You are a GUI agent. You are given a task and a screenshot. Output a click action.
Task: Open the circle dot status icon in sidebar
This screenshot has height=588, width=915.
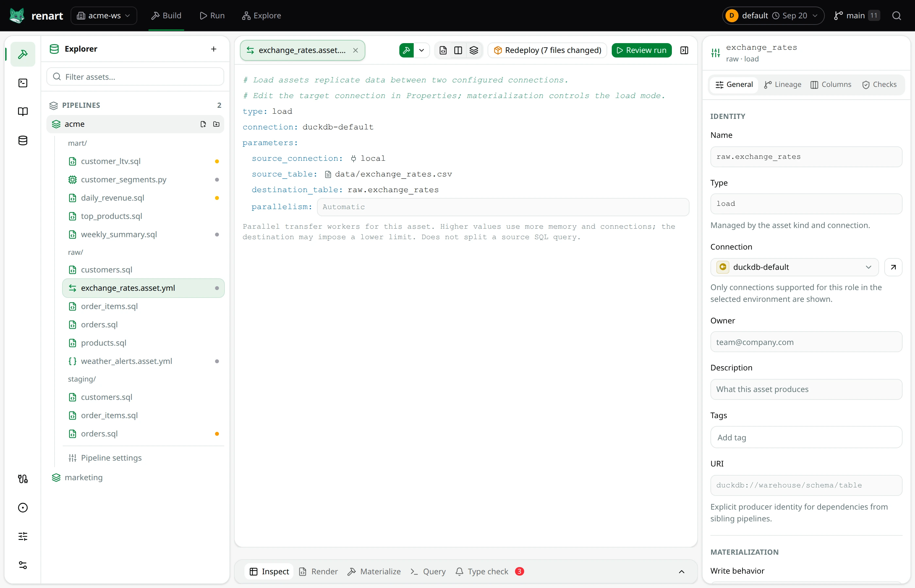23,507
